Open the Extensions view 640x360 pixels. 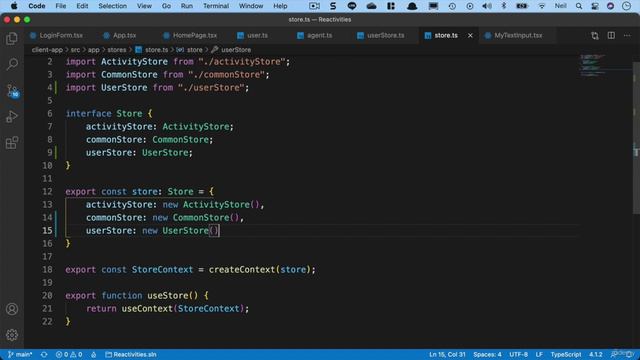12,143
